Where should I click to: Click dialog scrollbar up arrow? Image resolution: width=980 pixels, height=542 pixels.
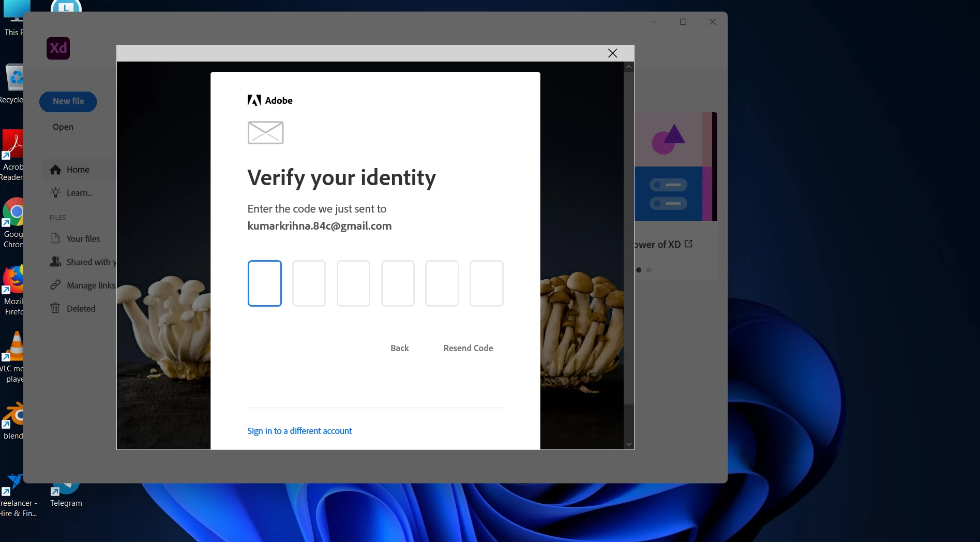629,67
